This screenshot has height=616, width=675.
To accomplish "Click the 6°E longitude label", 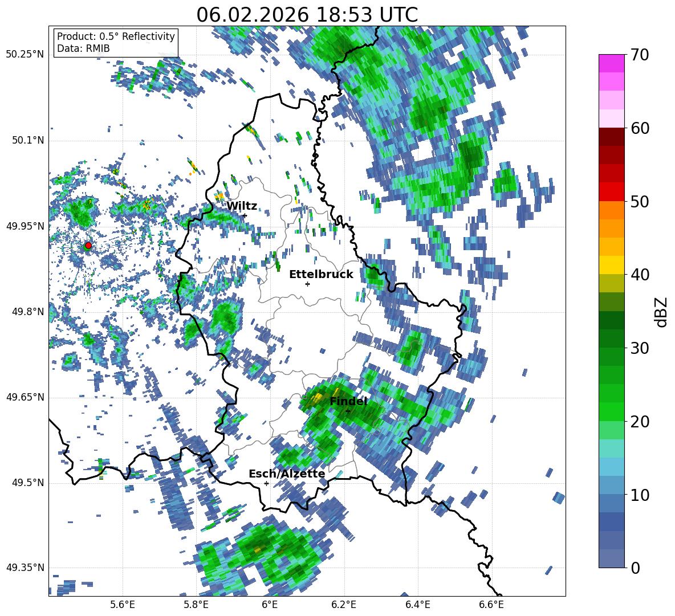I will [270, 605].
